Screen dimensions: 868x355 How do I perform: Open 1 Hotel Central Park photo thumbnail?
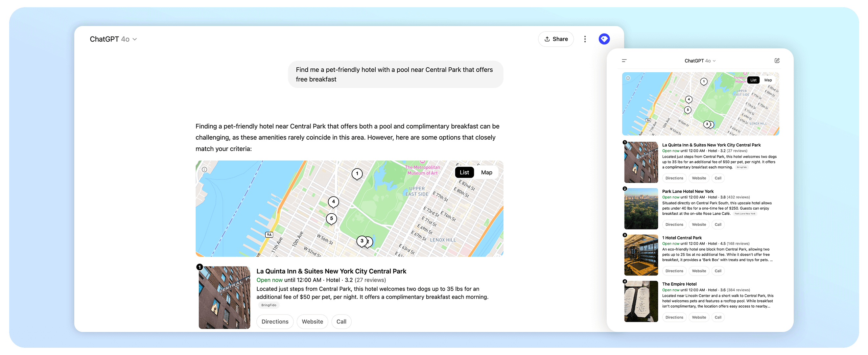[x=641, y=255]
